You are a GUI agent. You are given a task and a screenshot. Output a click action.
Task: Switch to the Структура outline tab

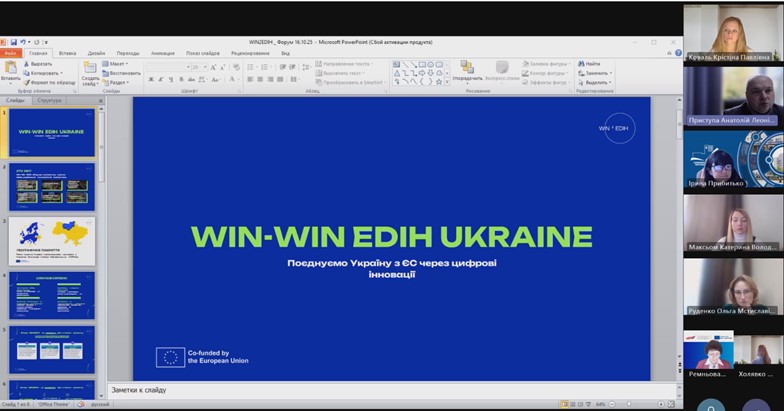coord(48,101)
